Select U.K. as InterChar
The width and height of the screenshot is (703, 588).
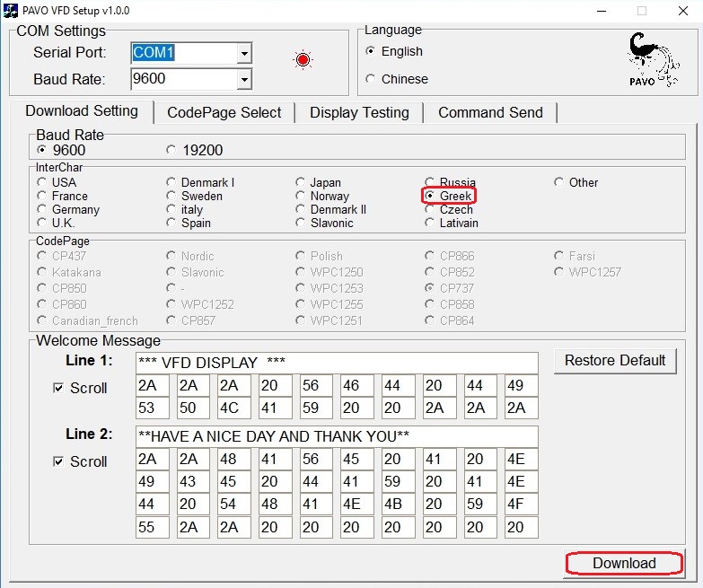[x=56, y=223]
